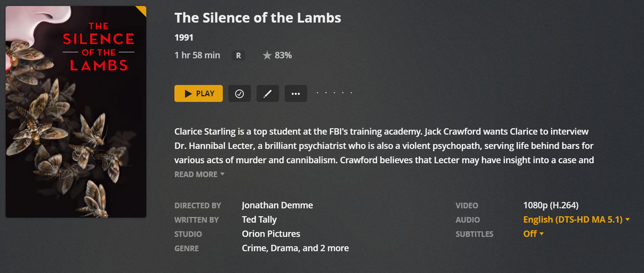Toggle the mark as watched checkmark

[x=239, y=94]
